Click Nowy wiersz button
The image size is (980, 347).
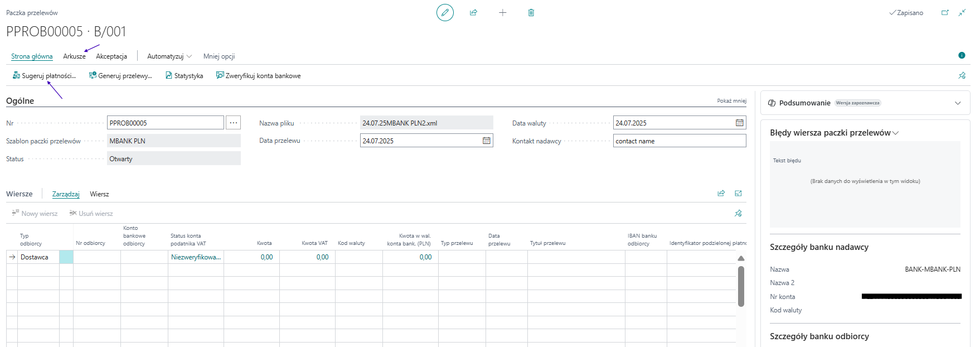35,213
